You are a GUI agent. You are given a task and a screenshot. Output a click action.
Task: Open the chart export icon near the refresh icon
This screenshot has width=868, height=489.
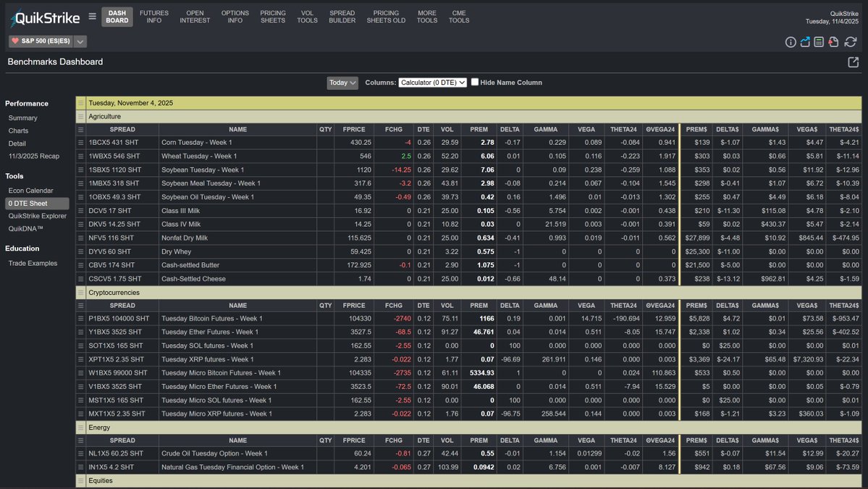click(805, 42)
